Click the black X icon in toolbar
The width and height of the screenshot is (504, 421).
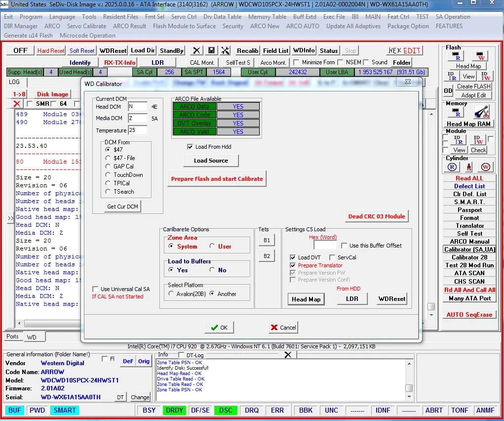click(x=196, y=50)
